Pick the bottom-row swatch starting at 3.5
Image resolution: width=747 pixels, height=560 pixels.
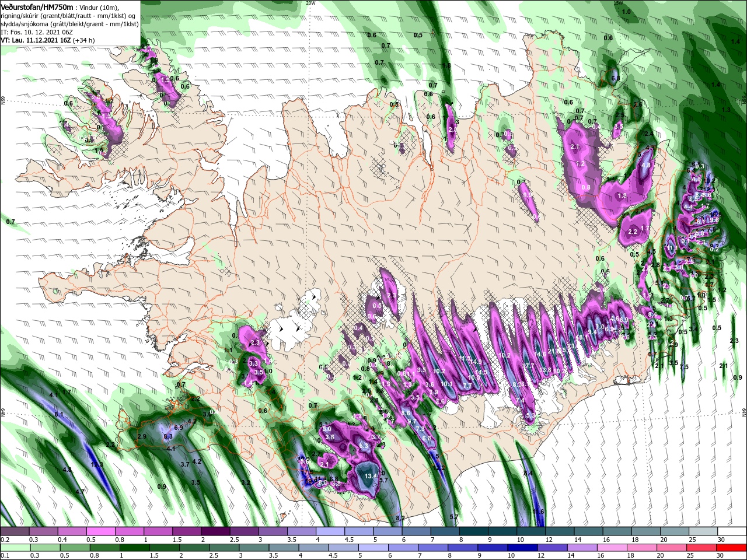[283, 548]
